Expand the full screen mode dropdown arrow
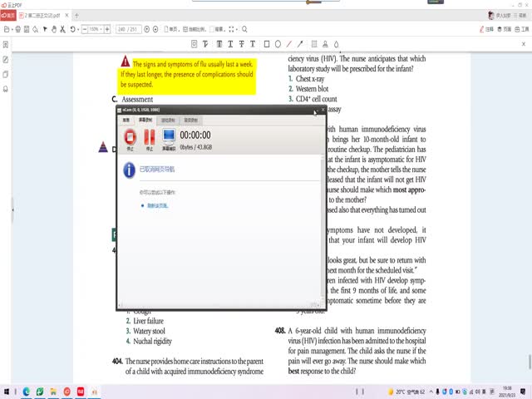532x399 pixels. click(x=237, y=30)
